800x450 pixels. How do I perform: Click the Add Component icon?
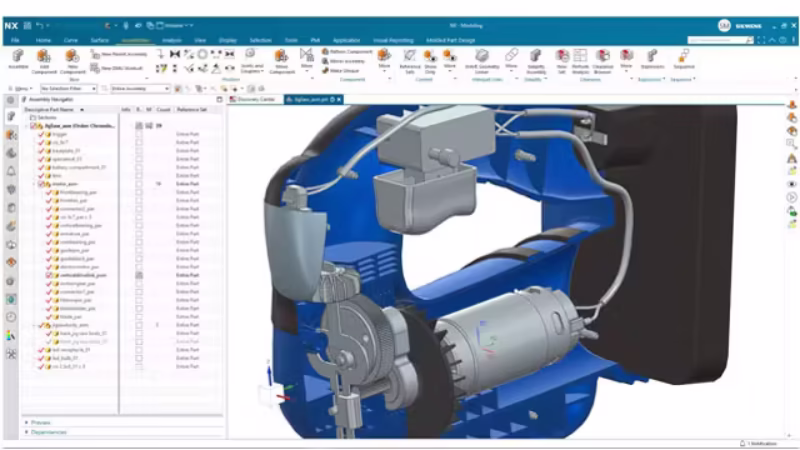[x=43, y=57]
